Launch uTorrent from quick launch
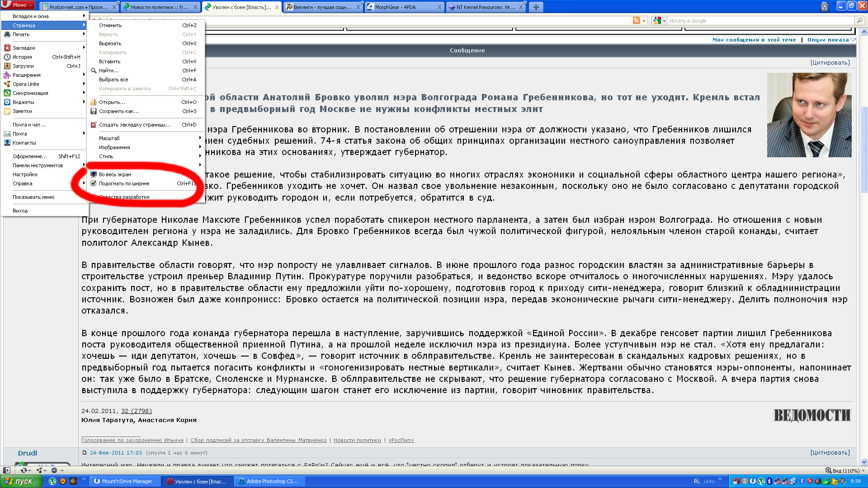 [52, 481]
